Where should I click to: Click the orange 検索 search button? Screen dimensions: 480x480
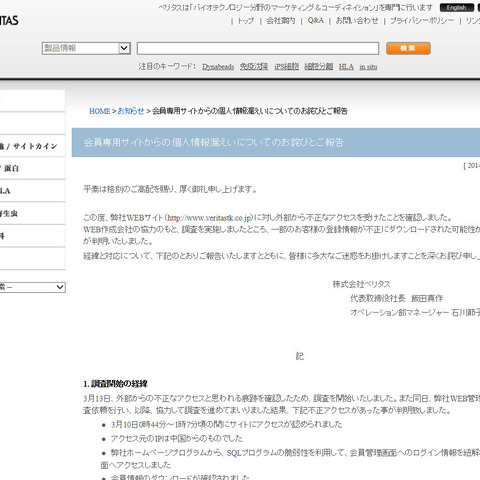pos(408,48)
